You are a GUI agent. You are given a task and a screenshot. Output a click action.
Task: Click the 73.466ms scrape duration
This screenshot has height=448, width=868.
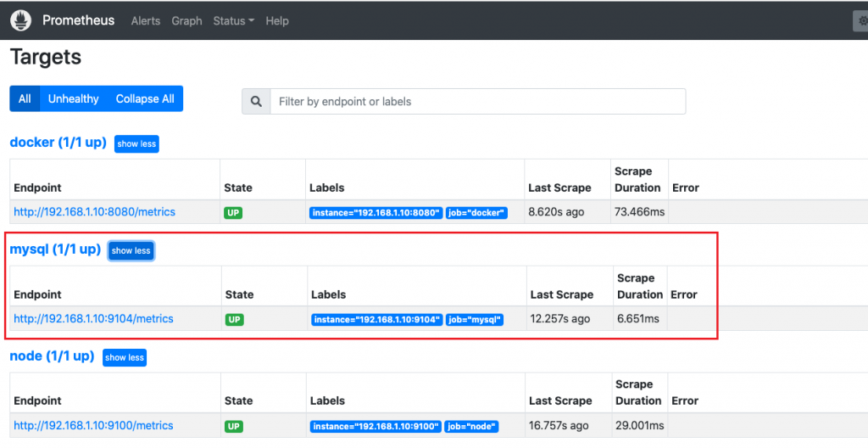coord(639,212)
